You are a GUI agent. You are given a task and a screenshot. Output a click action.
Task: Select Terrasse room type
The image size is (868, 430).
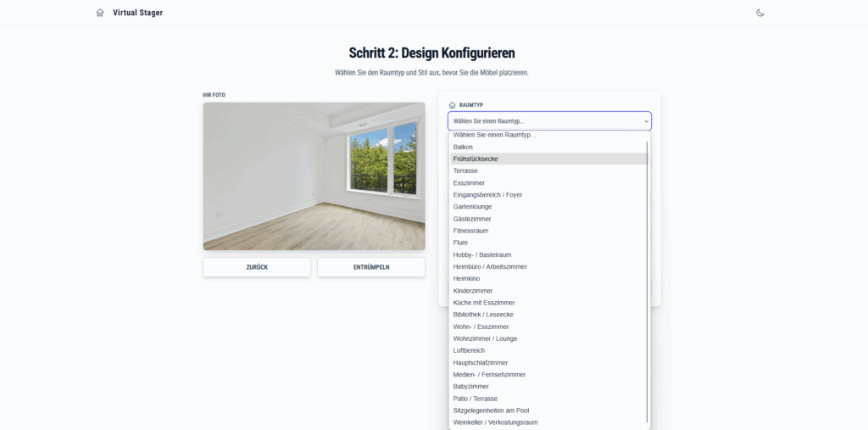click(465, 170)
